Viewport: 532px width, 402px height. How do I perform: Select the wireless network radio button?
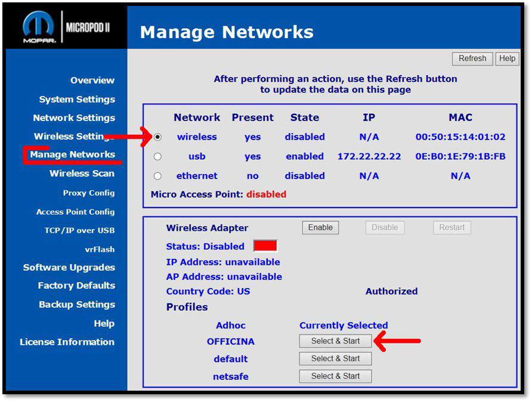click(157, 137)
